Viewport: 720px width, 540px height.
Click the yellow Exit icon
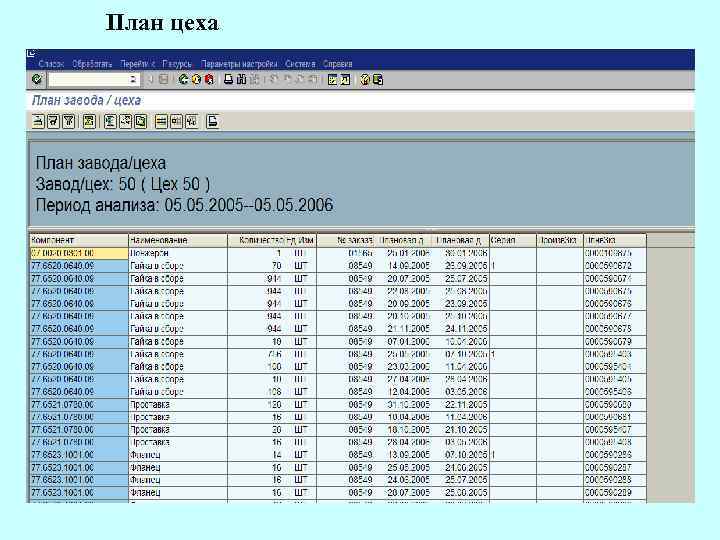tap(196, 79)
